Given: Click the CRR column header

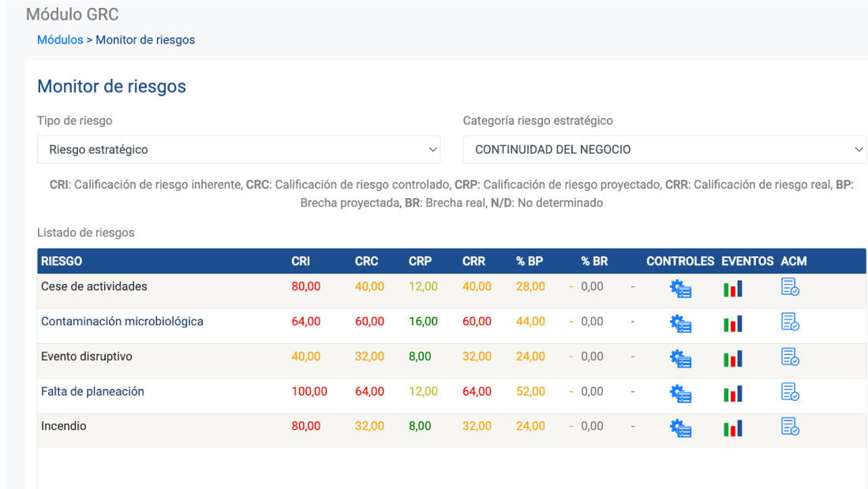Looking at the screenshot, I should [474, 261].
